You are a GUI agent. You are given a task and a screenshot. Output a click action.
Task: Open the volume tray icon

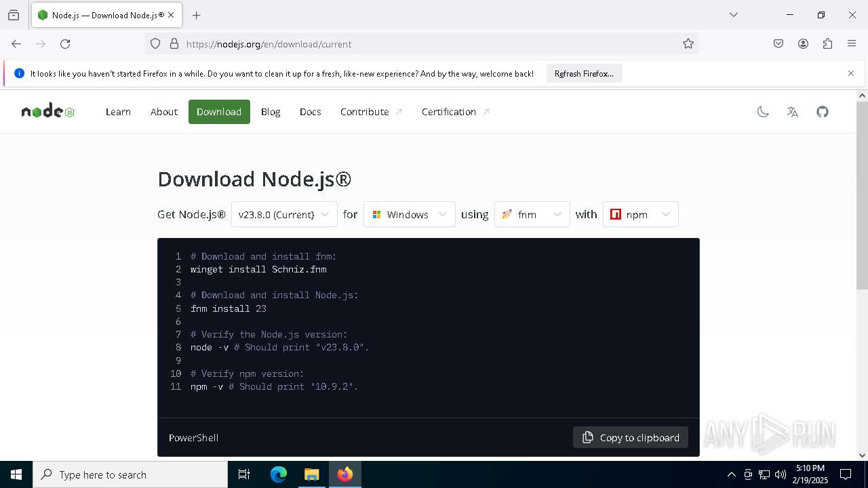781,474
